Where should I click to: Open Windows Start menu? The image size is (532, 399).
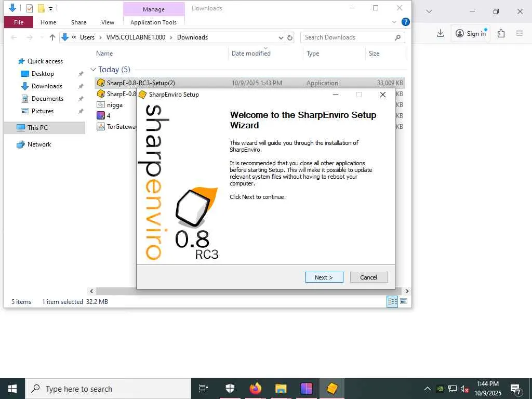12,389
